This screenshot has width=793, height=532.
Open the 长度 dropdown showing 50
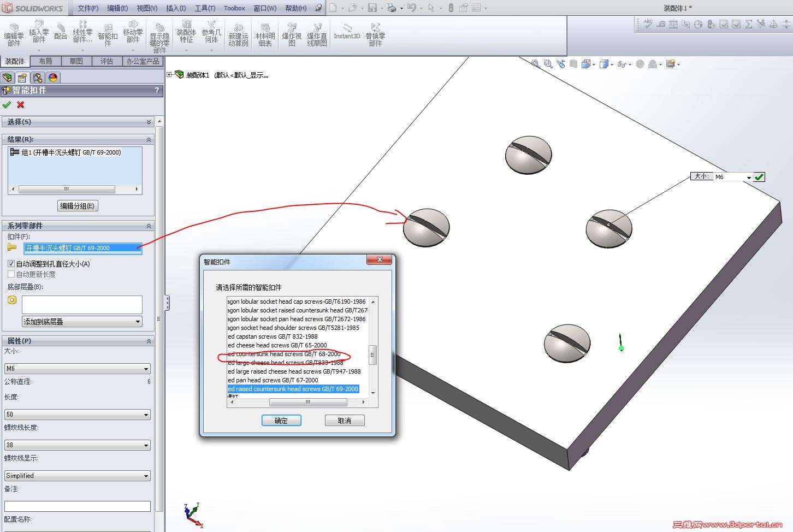point(77,415)
